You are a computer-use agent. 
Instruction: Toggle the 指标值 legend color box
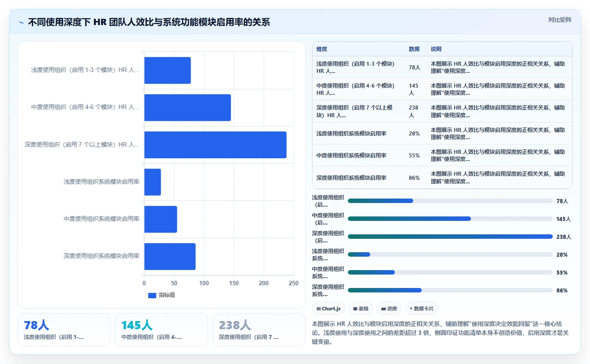tap(152, 295)
